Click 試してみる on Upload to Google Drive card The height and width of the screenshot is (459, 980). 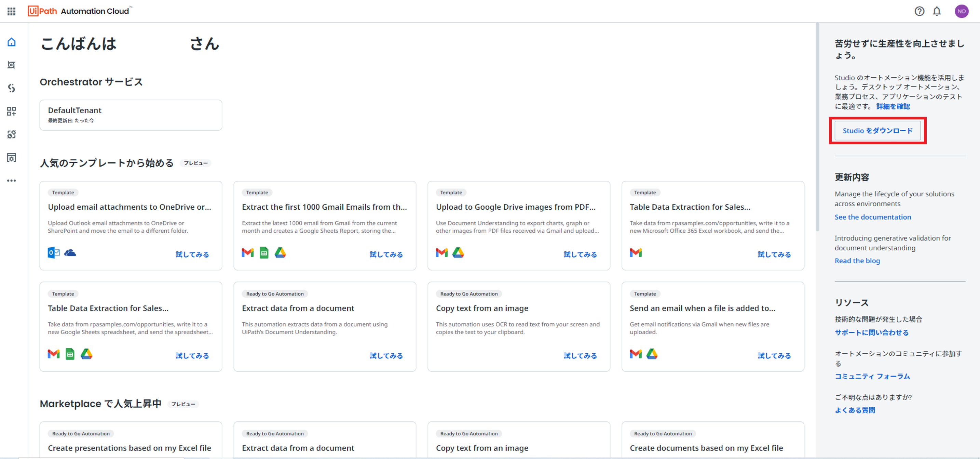pos(580,254)
